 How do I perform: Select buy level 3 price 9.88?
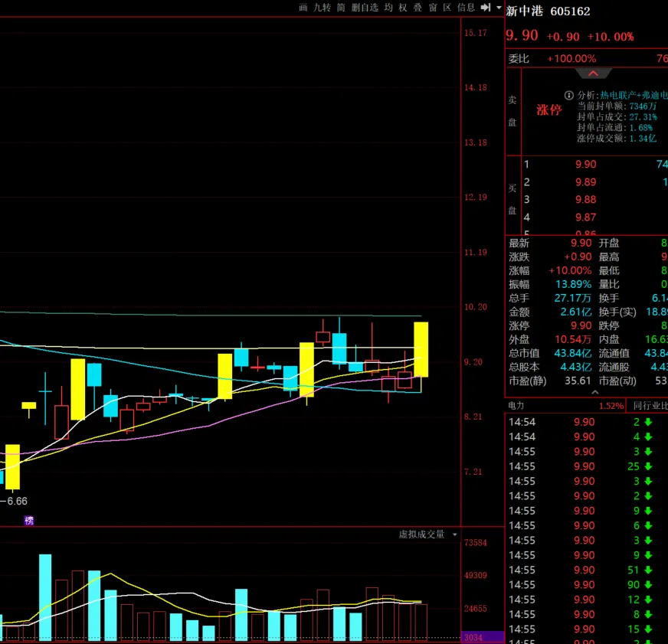[x=586, y=199]
